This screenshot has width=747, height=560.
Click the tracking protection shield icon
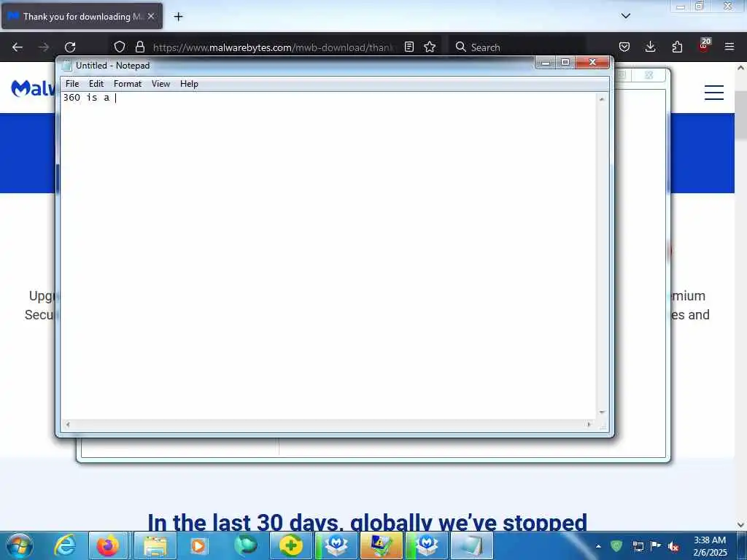click(120, 47)
